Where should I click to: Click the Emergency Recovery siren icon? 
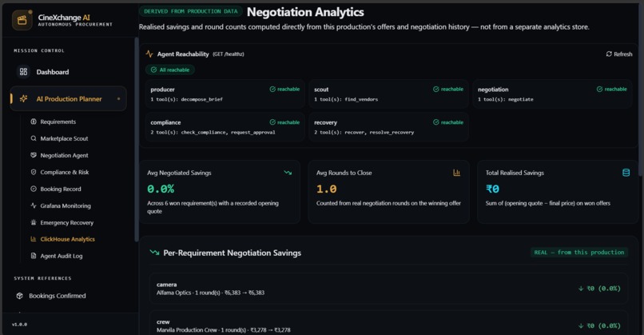coord(34,222)
